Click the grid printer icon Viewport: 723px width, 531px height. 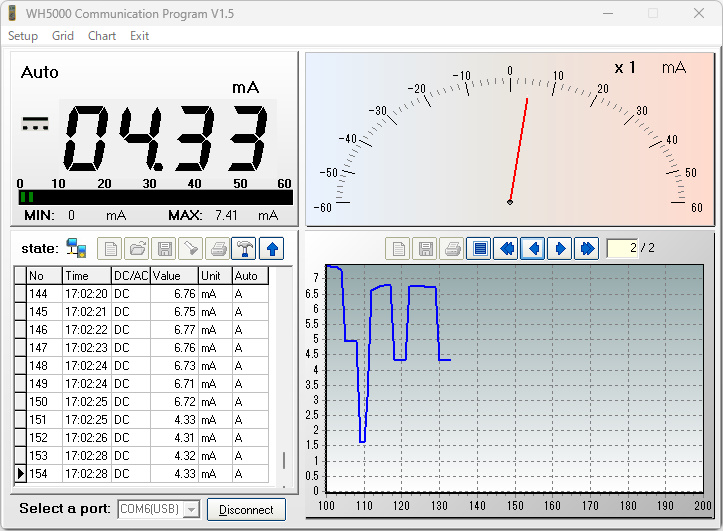point(217,248)
